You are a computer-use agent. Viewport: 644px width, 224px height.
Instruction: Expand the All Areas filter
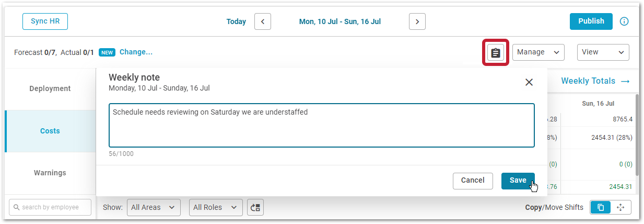tap(154, 207)
